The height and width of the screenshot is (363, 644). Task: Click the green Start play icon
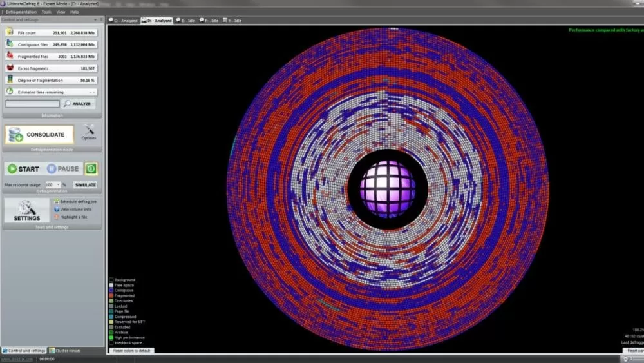pyautogui.click(x=12, y=169)
